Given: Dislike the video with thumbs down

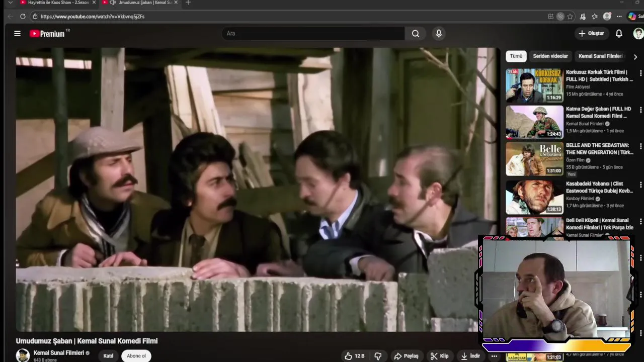Looking at the screenshot, I should [x=378, y=356].
